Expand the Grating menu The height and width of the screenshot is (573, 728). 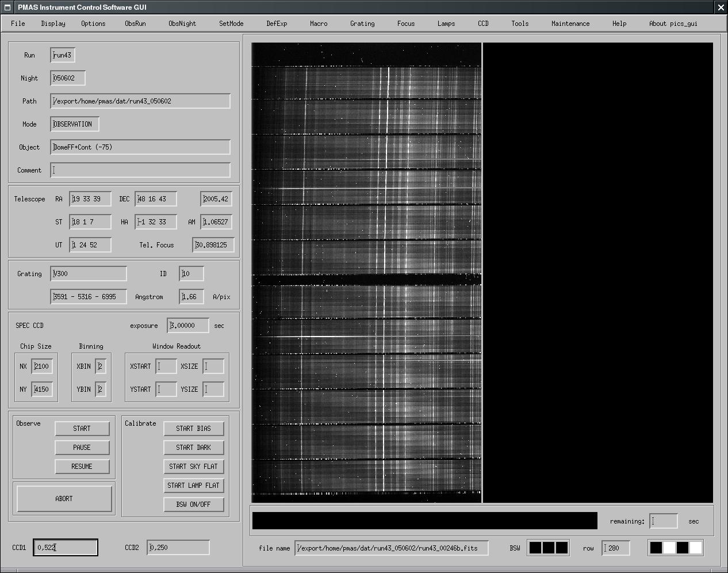[362, 24]
